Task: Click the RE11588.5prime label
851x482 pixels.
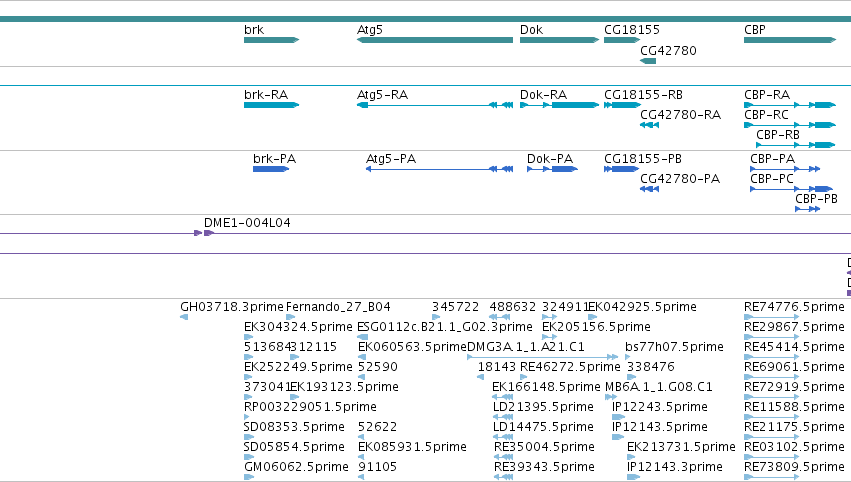Action: (x=795, y=407)
